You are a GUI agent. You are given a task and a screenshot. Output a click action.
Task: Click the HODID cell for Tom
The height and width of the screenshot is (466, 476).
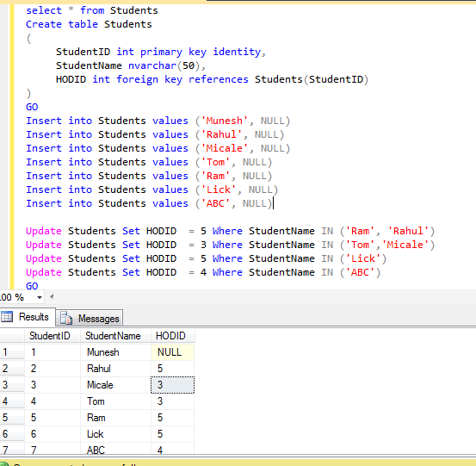(173, 401)
